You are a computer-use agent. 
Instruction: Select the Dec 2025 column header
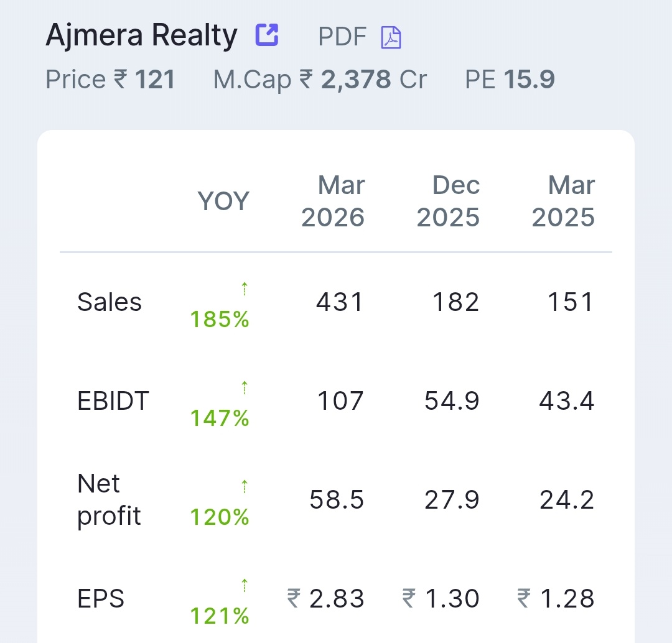[x=448, y=201]
